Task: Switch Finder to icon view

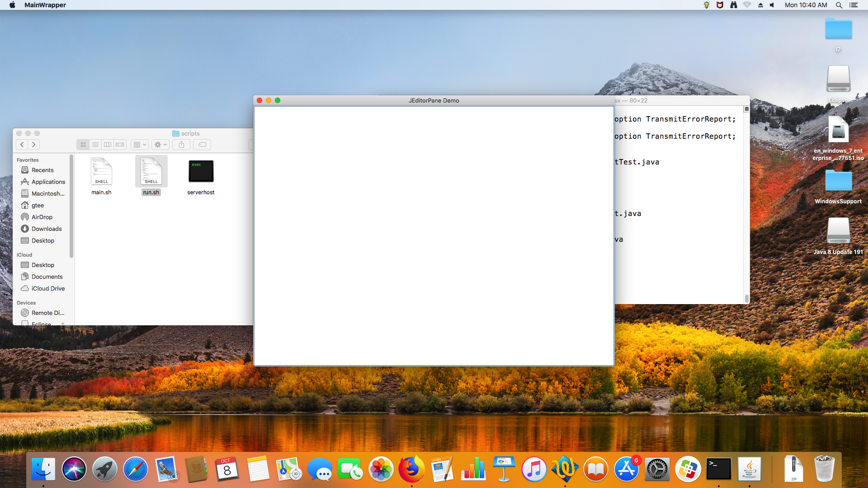Action: 83,145
